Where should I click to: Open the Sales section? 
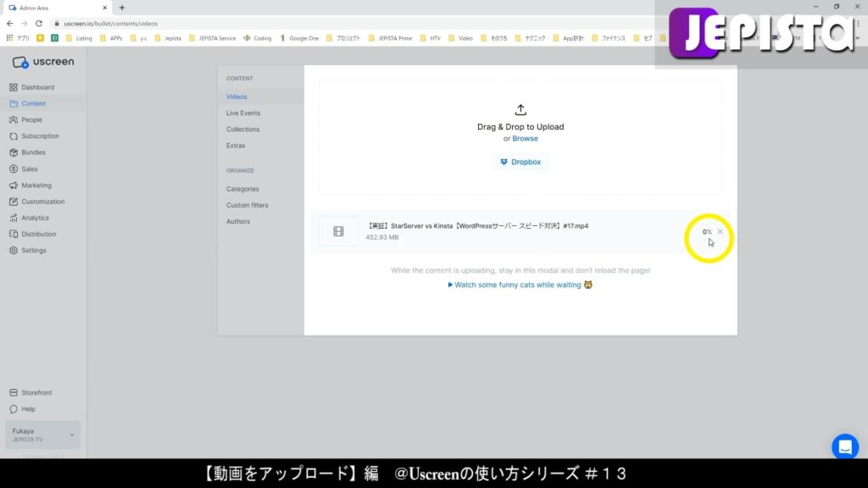click(x=23, y=169)
